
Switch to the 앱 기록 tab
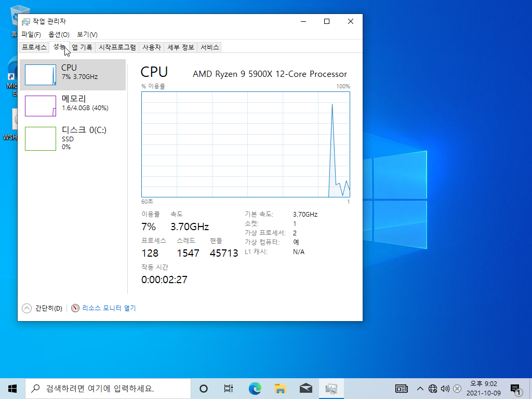click(x=82, y=47)
